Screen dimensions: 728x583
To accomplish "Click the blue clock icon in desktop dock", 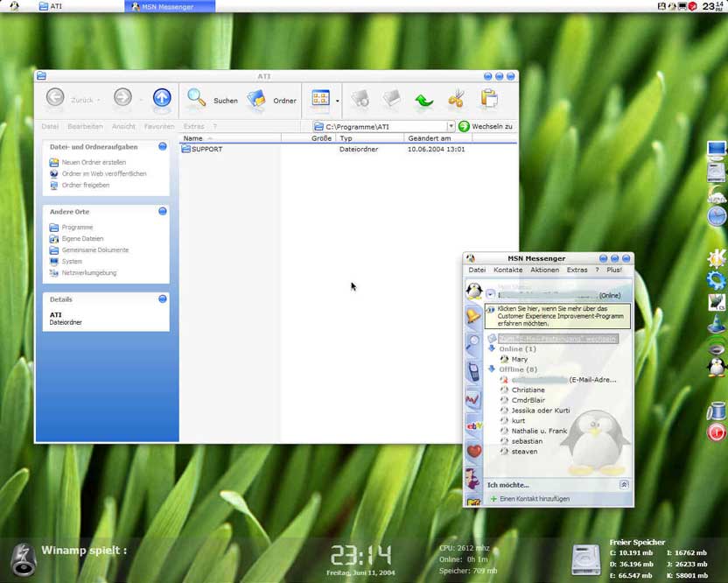I will [x=717, y=217].
